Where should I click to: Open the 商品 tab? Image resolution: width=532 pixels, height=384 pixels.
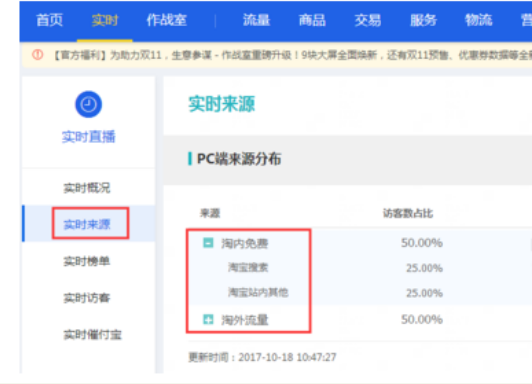(x=312, y=20)
